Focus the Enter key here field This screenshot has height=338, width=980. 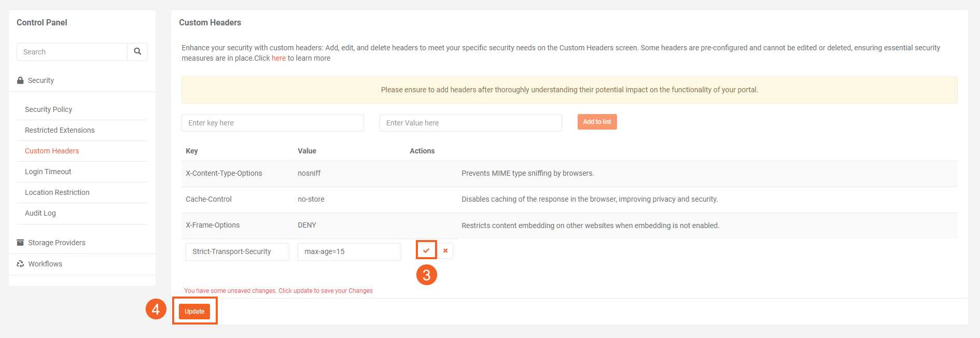(272, 123)
